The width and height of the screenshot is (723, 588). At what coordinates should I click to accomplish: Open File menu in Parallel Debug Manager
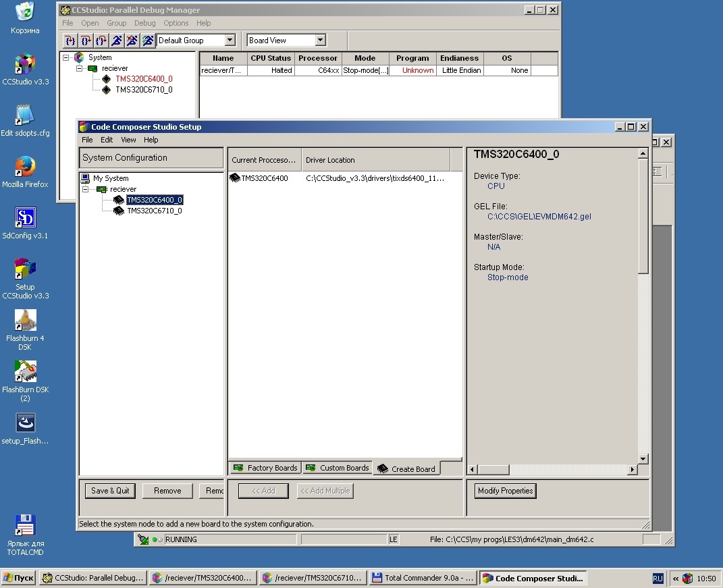pos(68,23)
